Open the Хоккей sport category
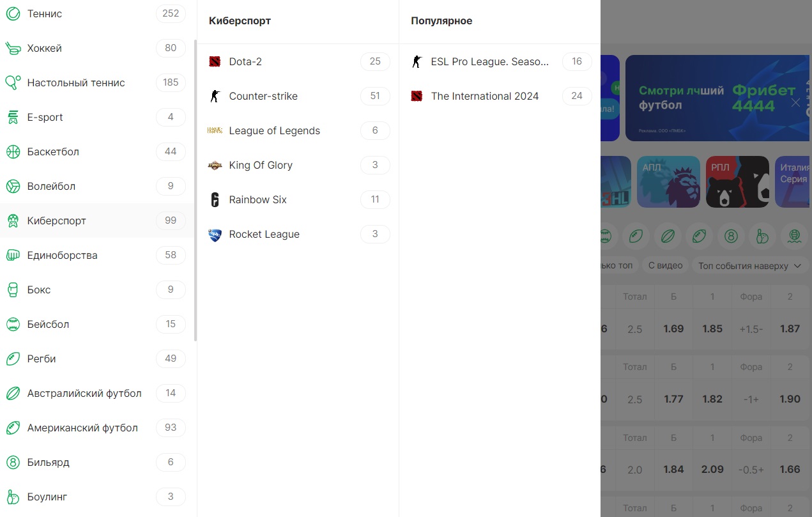 [97, 48]
